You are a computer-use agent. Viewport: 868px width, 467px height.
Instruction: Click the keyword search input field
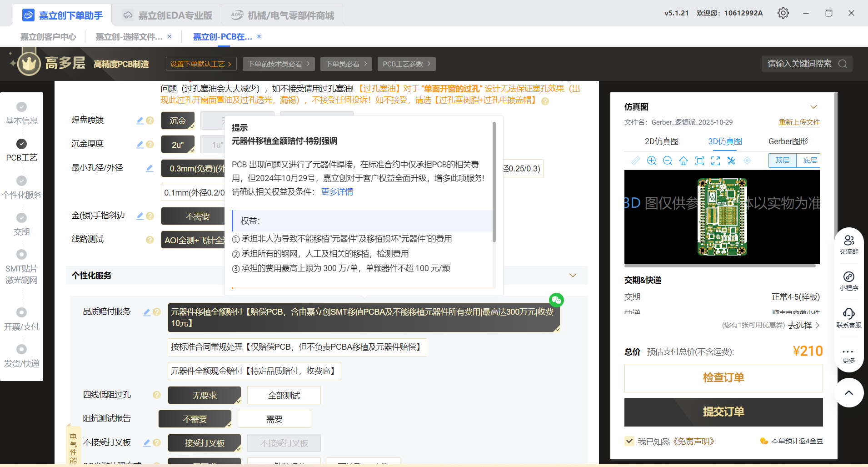pyautogui.click(x=800, y=64)
